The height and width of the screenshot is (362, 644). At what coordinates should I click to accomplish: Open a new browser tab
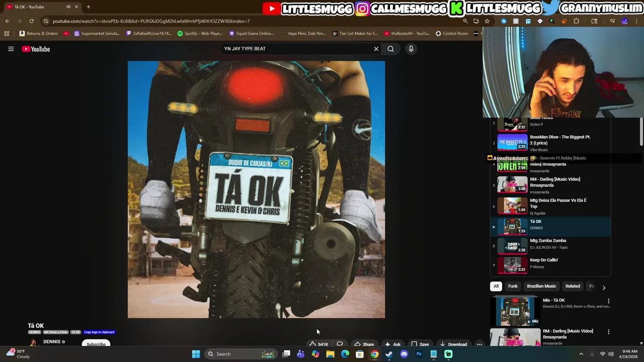89,7
